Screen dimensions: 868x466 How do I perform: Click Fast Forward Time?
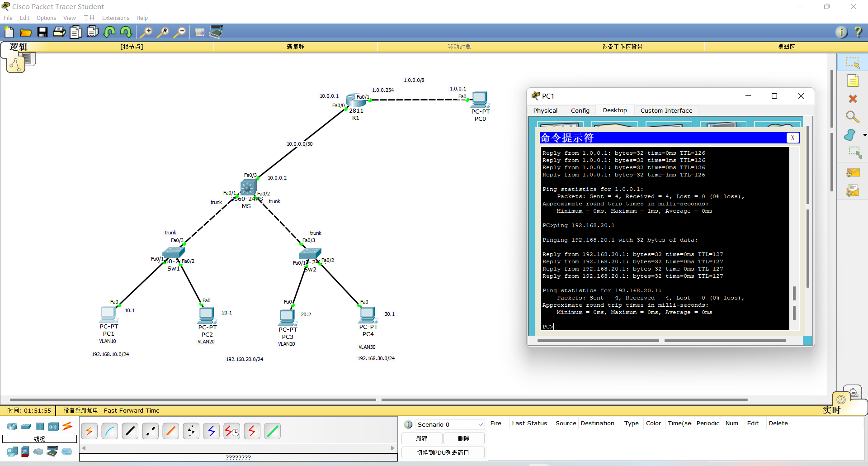[132, 411]
